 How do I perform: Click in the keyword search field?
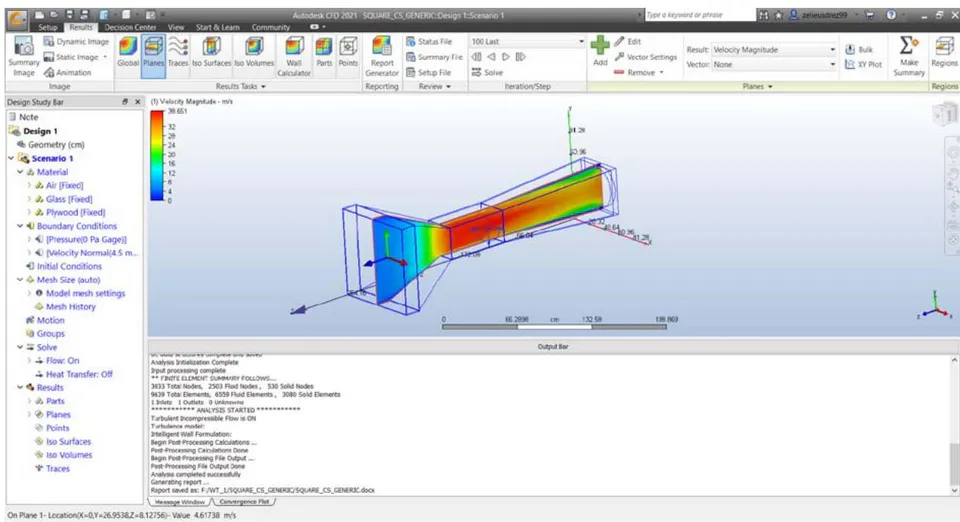[700, 15]
